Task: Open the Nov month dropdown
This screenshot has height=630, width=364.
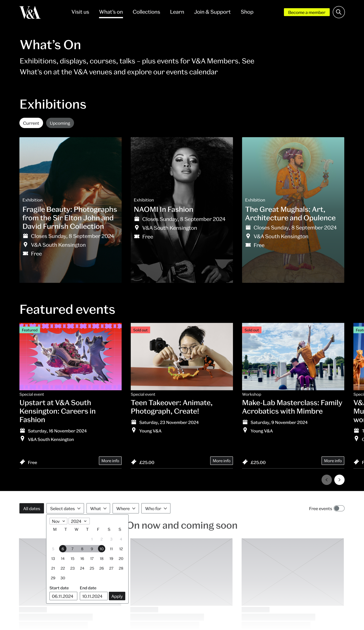Action: point(58,521)
